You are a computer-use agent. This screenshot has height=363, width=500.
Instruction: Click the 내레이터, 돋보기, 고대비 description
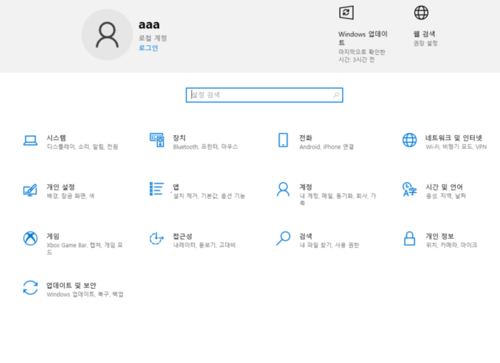coord(204,245)
